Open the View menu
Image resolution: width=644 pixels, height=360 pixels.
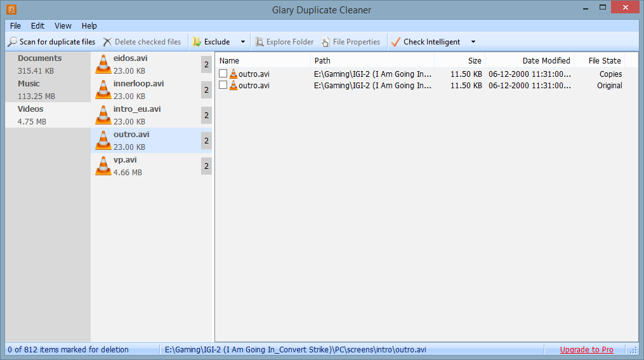(63, 26)
